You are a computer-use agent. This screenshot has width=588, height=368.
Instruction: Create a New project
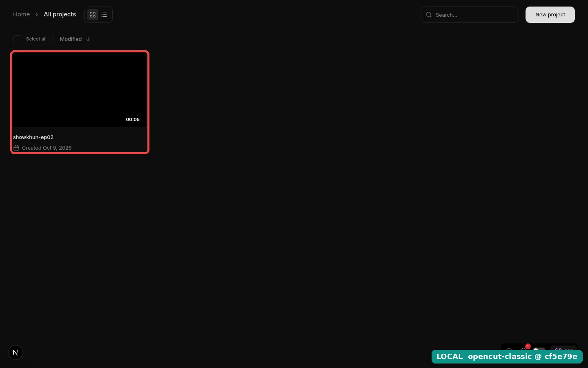coord(550,15)
